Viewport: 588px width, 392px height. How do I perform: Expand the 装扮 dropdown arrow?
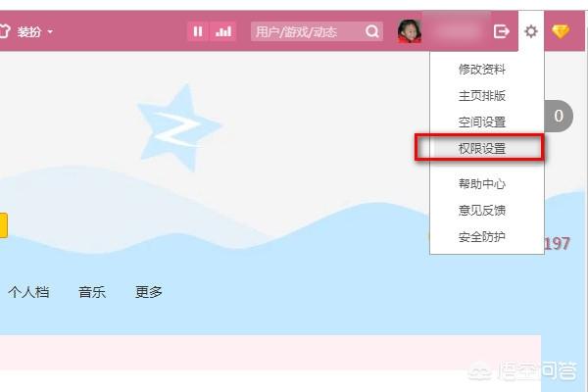pyautogui.click(x=50, y=32)
